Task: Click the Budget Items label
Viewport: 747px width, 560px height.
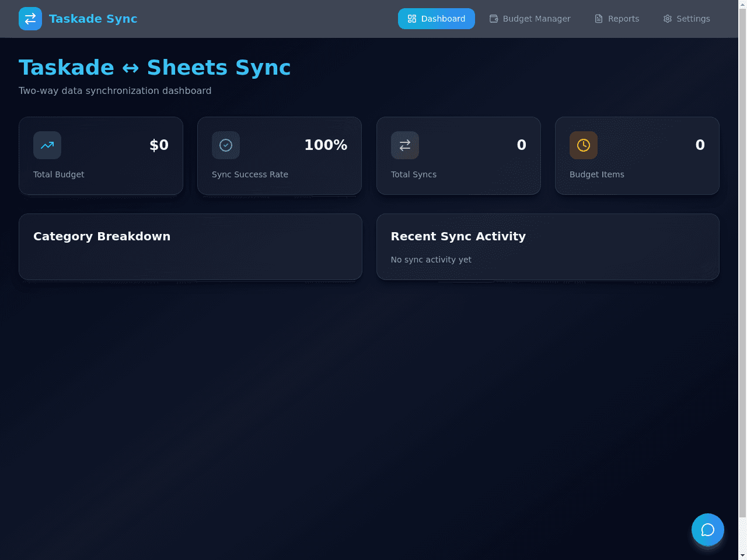Action: 597,174
